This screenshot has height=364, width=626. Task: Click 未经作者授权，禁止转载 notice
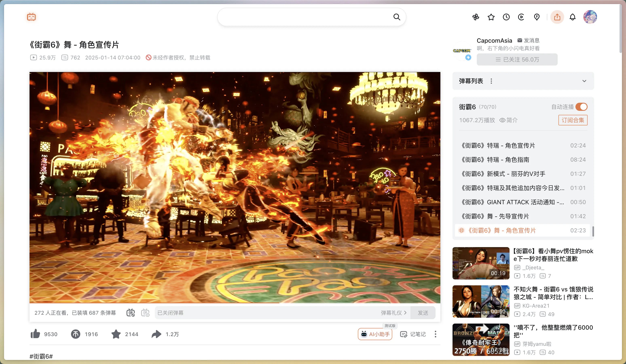tap(178, 58)
